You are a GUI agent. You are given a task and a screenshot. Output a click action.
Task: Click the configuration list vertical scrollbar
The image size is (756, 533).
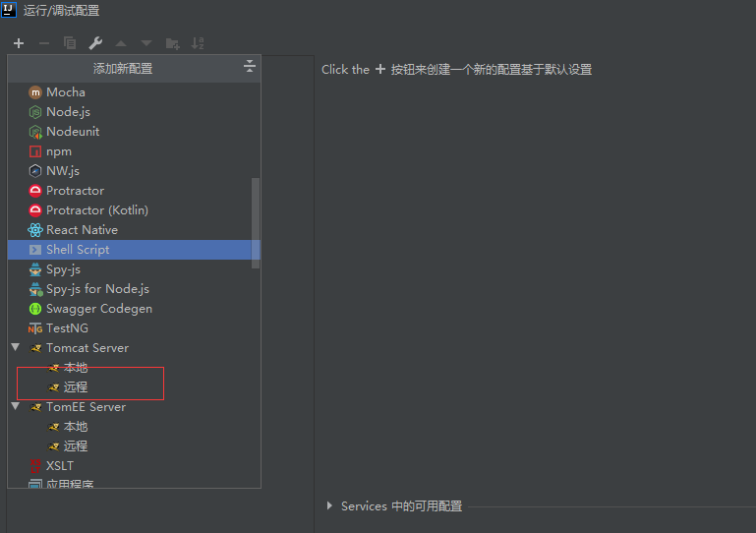click(x=257, y=221)
